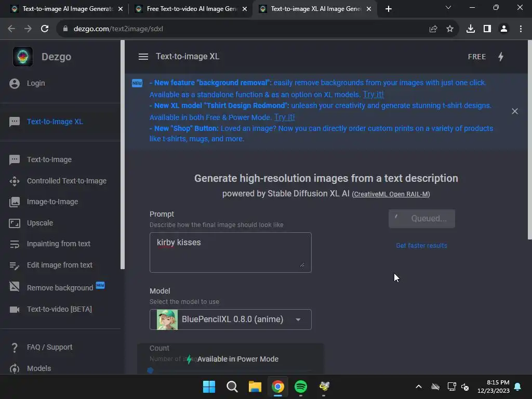This screenshot has width=532, height=399.
Task: Click the FREE mode label
Action: (x=477, y=57)
